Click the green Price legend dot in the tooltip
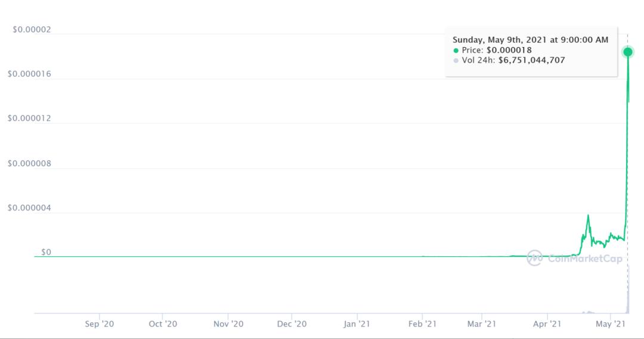Viewport: 644px width, 339px height. (456, 50)
